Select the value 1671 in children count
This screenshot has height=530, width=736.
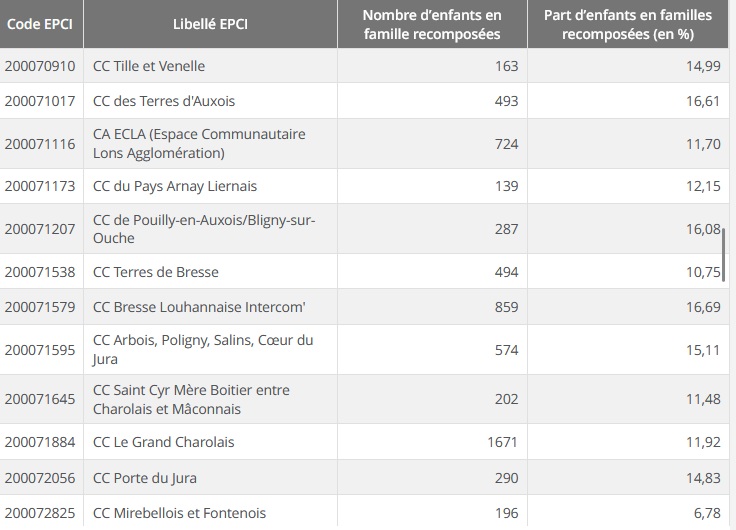502,442
